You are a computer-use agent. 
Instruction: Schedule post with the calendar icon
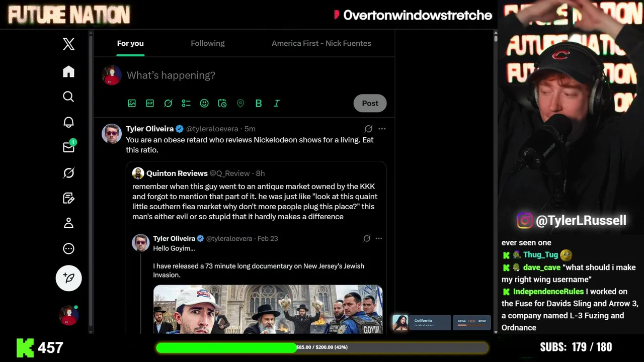click(222, 103)
